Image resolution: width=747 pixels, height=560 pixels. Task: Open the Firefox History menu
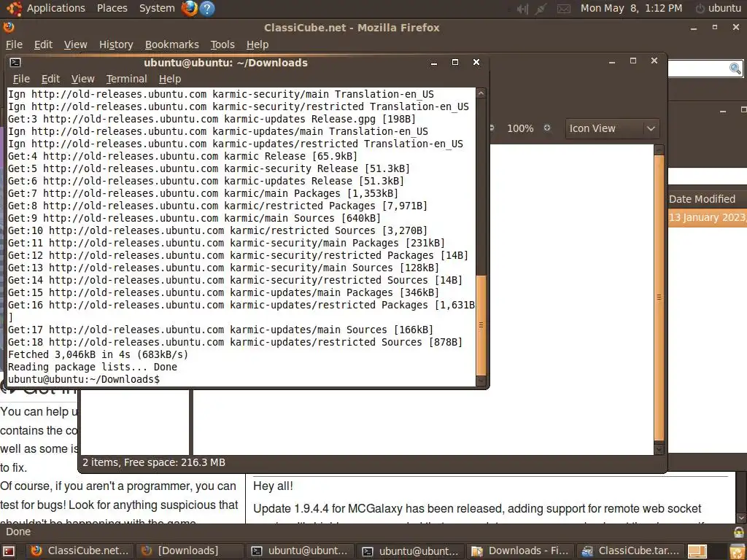(x=116, y=44)
